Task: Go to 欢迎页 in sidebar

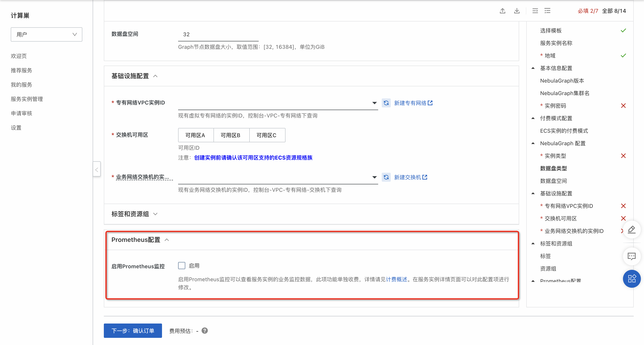Action: pos(19,56)
